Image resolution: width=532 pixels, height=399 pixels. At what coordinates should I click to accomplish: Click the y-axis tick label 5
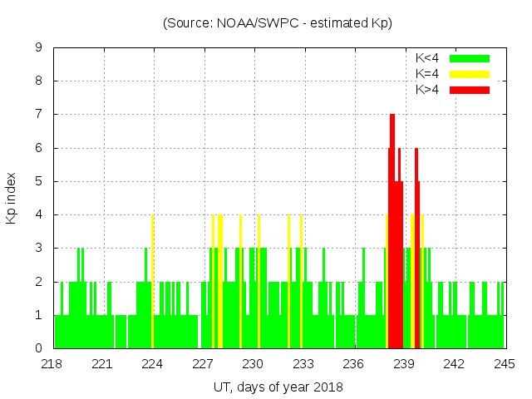39,181
